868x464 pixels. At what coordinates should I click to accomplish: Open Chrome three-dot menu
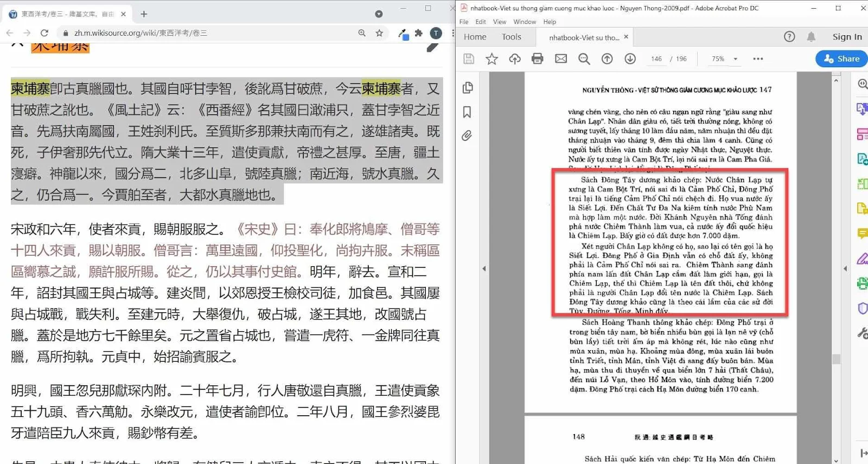(x=452, y=33)
